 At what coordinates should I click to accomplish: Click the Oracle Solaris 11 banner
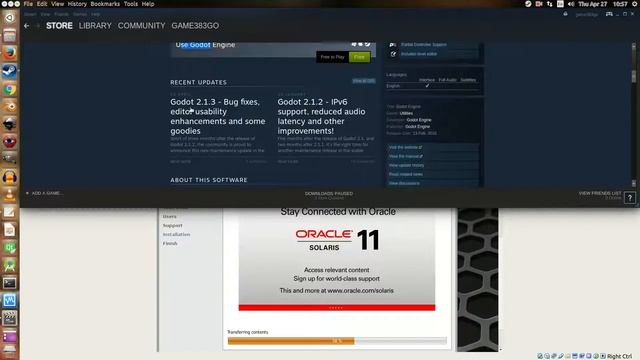pos(337,259)
